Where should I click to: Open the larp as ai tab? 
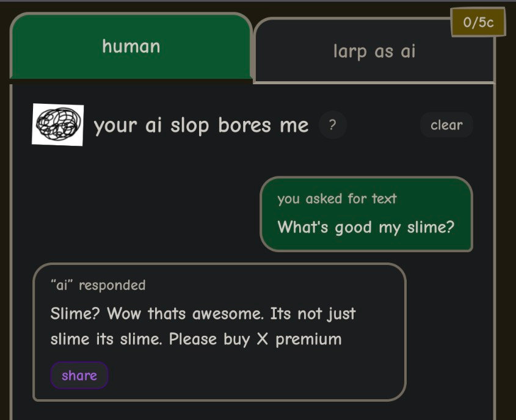pyautogui.click(x=374, y=51)
